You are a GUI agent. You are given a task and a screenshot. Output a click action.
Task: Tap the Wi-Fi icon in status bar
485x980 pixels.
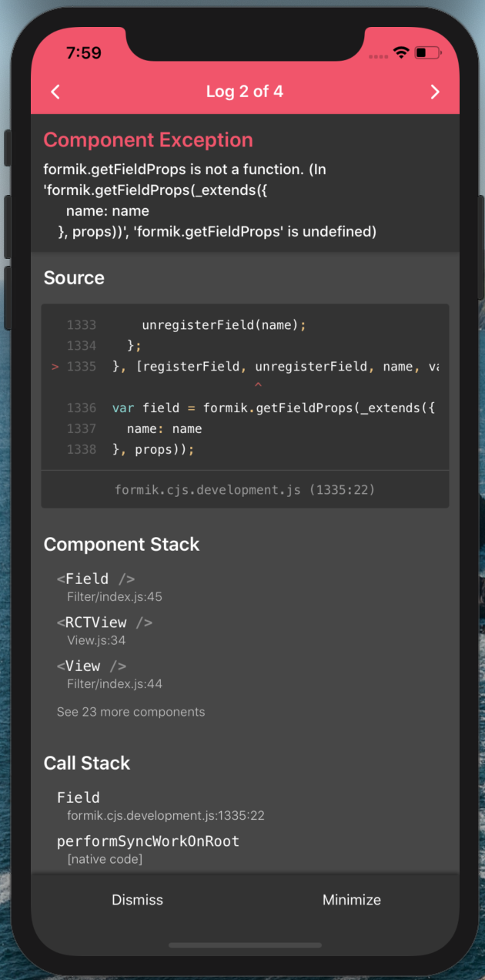coord(401,54)
